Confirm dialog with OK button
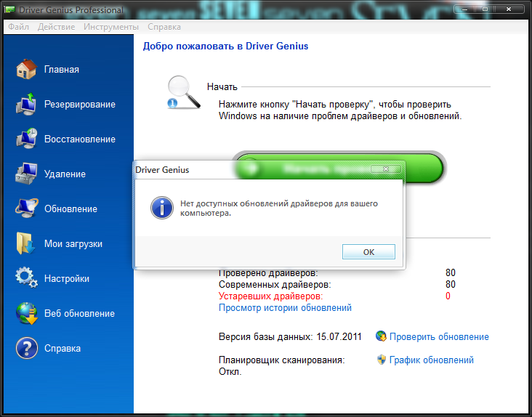This screenshot has height=417, width=532. (368, 252)
